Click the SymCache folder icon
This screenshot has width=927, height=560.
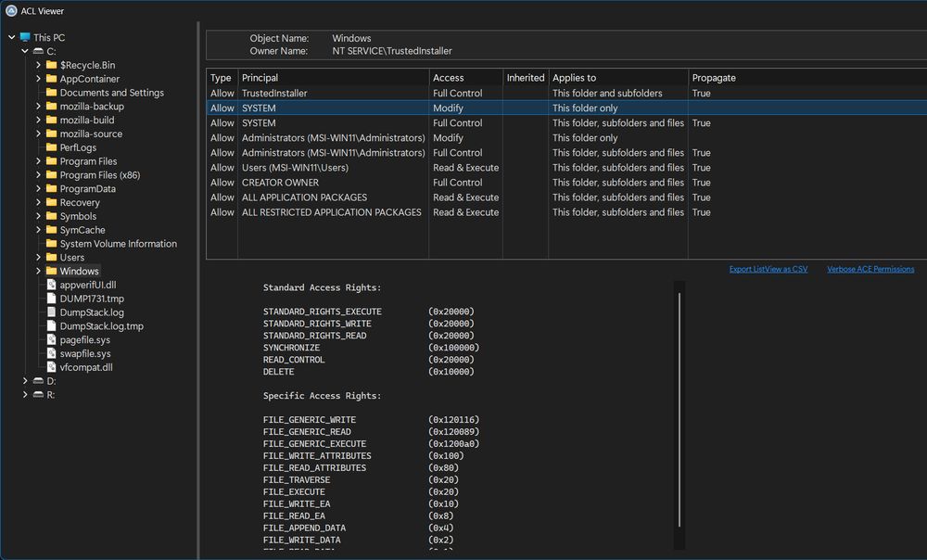click(51, 230)
